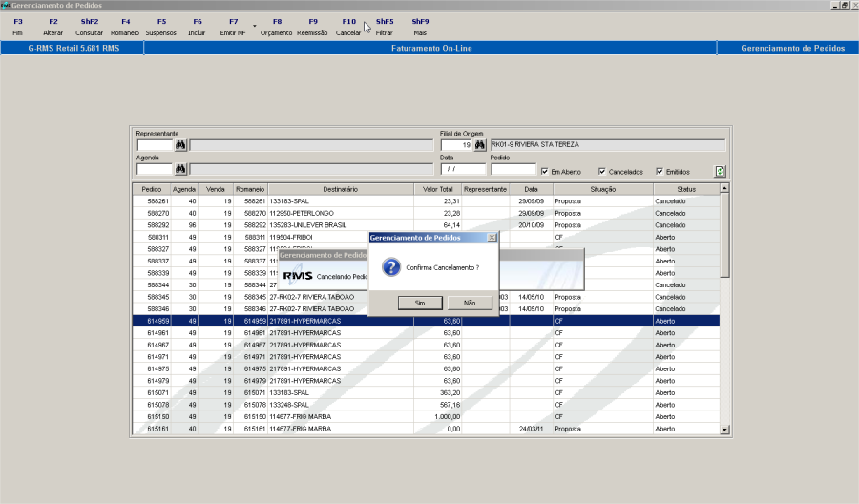Select order row 615150 114677-FRIG MARBA
The height and width of the screenshot is (504, 859).
coord(426,417)
